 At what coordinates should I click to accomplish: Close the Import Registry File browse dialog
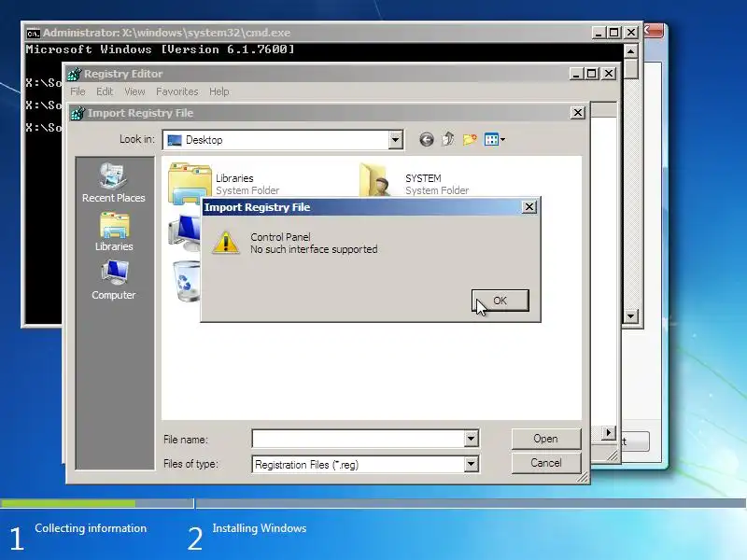[x=577, y=113]
